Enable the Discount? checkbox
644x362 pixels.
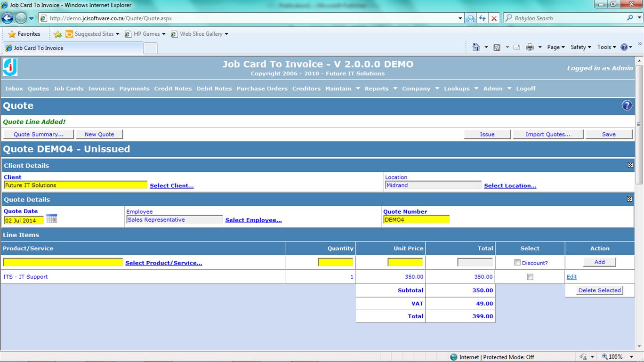(517, 263)
